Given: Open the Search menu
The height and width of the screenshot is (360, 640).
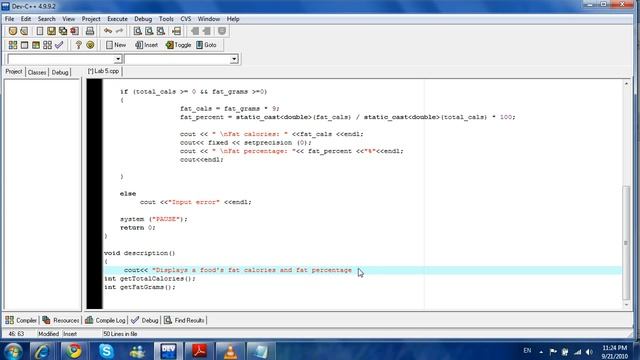Looking at the screenshot, I should tap(47, 19).
